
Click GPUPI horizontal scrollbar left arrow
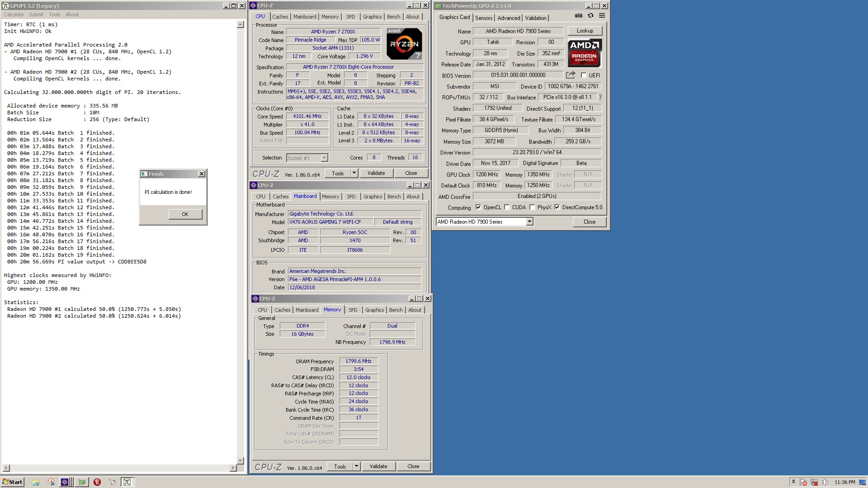tap(6, 468)
